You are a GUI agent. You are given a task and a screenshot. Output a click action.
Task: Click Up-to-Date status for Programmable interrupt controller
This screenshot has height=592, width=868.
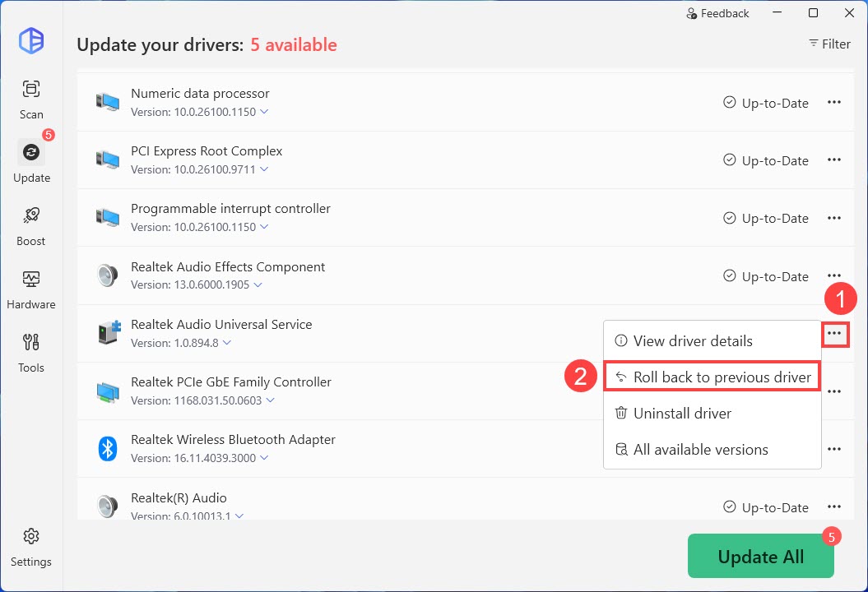click(766, 219)
